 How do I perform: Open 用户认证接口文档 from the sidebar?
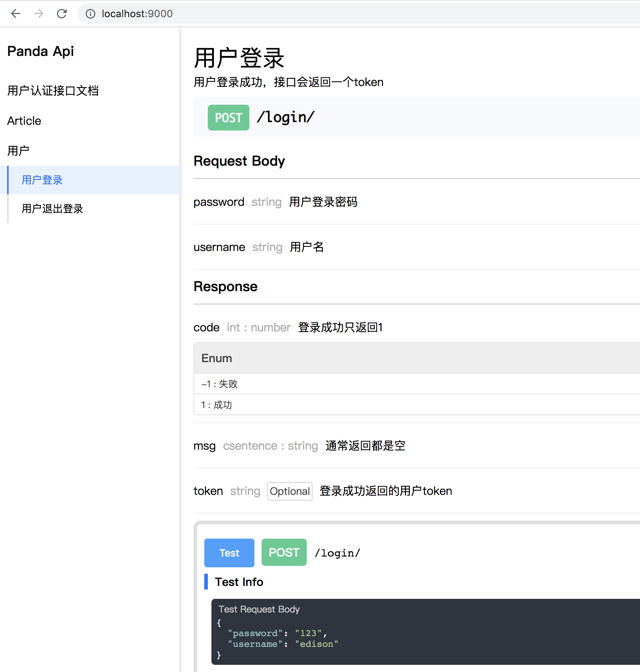point(53,91)
